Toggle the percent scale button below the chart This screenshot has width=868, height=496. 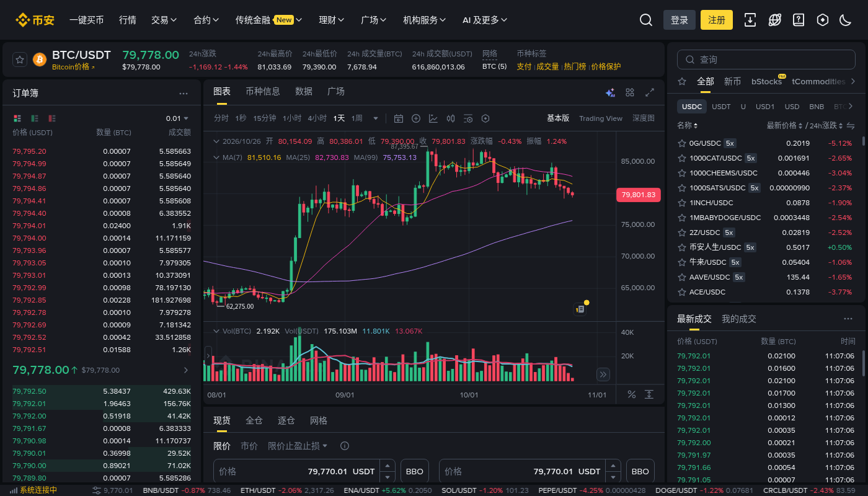pyautogui.click(x=632, y=394)
